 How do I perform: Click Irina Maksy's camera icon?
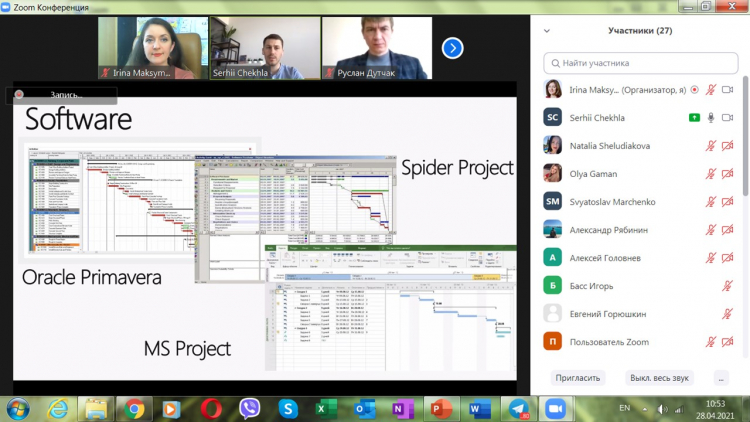[727, 90]
